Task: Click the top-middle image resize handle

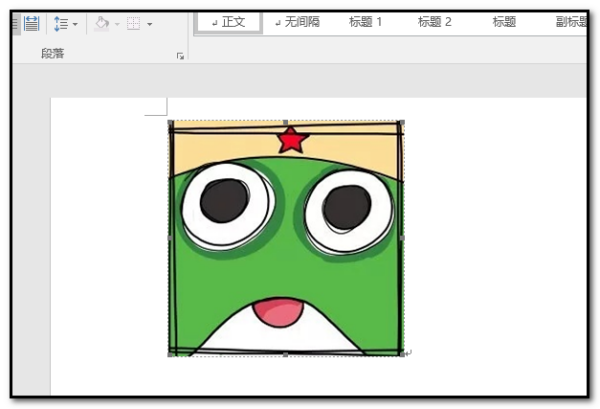Action: click(285, 122)
